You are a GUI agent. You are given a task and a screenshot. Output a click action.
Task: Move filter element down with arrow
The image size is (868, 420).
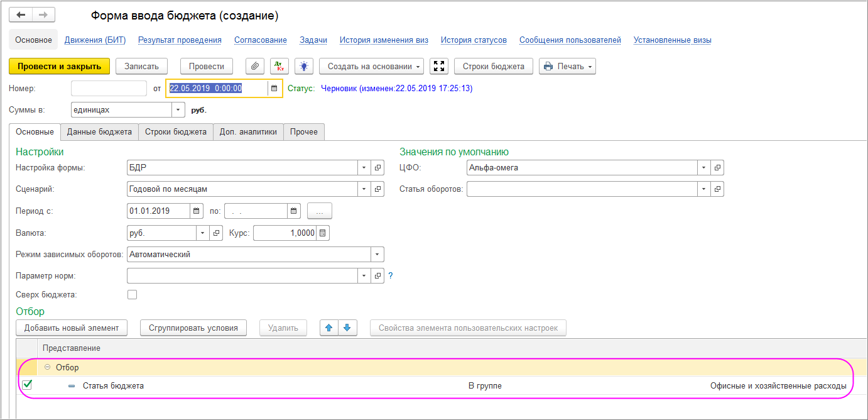point(348,328)
